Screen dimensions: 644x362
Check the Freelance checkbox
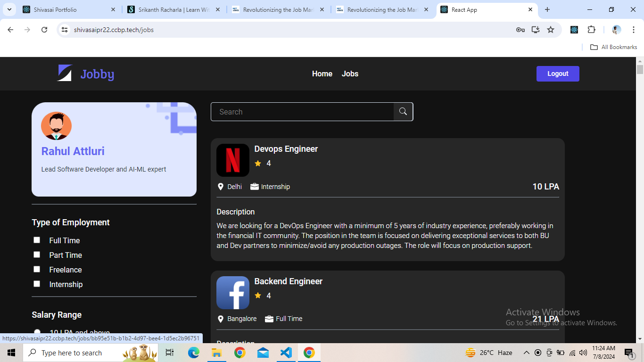point(37,269)
